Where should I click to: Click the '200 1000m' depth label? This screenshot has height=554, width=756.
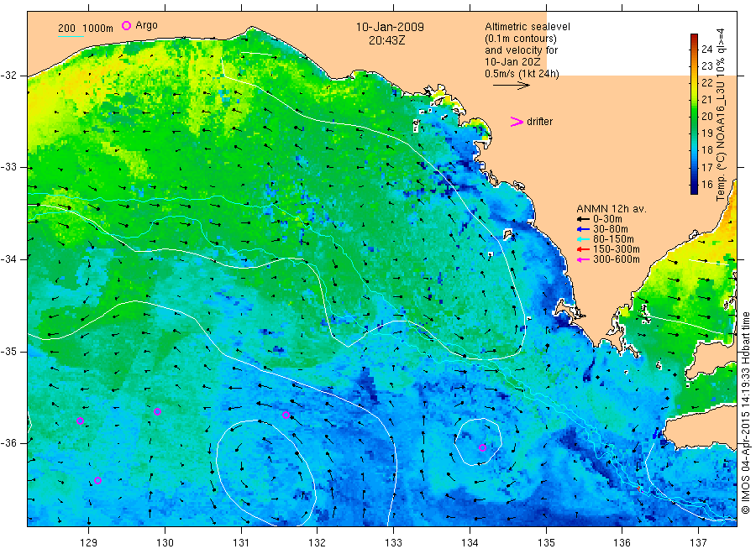point(86,29)
